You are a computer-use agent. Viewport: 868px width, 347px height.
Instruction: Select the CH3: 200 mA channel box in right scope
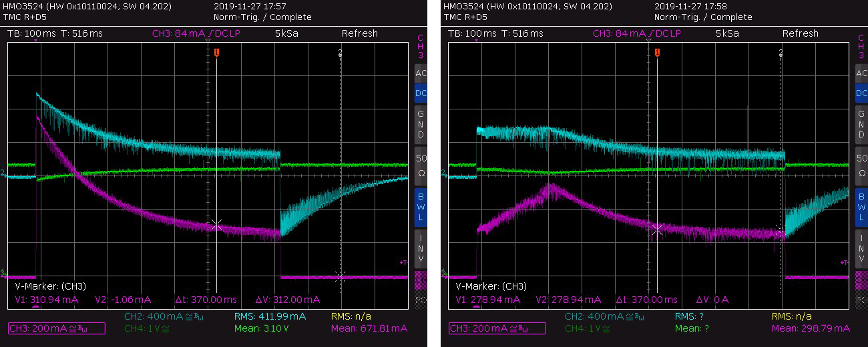coord(497,328)
